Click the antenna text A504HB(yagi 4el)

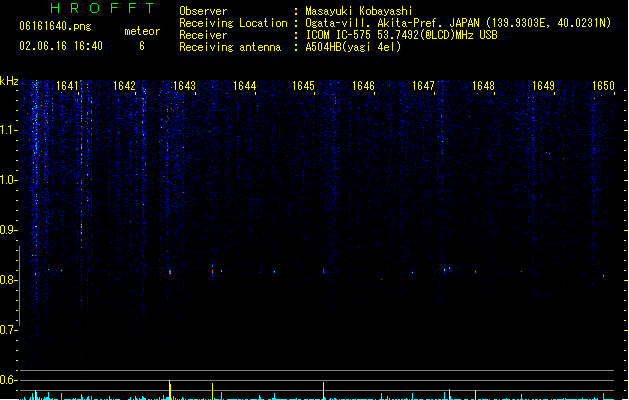pyautogui.click(x=353, y=47)
